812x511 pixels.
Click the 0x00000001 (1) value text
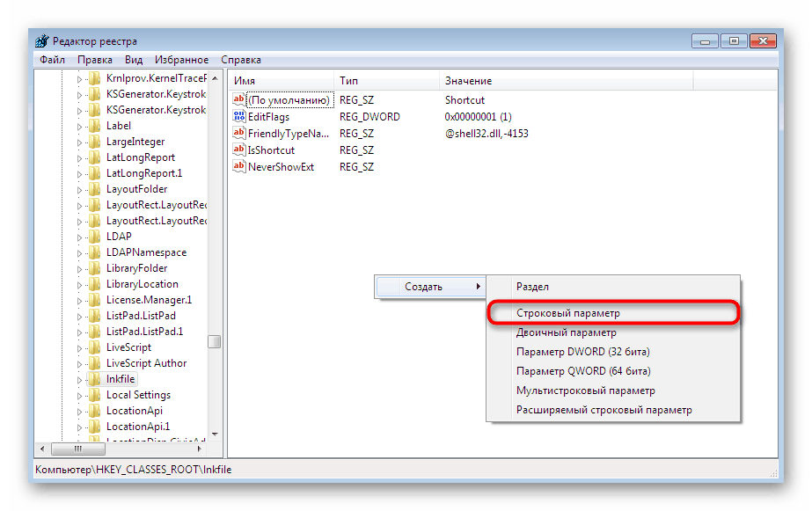(x=478, y=117)
